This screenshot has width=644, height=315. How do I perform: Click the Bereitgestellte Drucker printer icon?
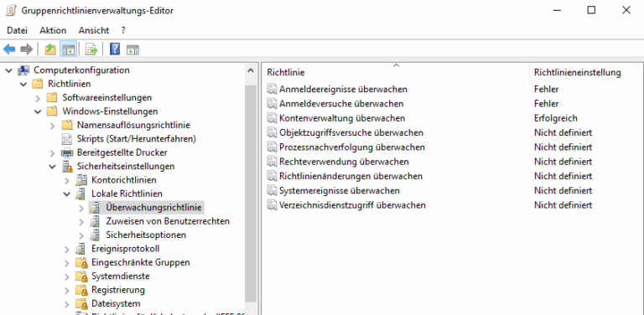(x=67, y=152)
